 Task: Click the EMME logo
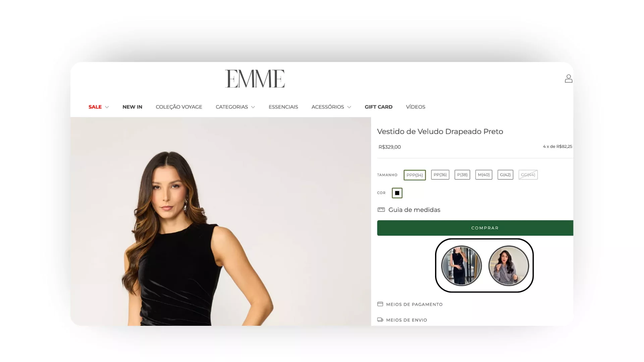pyautogui.click(x=255, y=79)
